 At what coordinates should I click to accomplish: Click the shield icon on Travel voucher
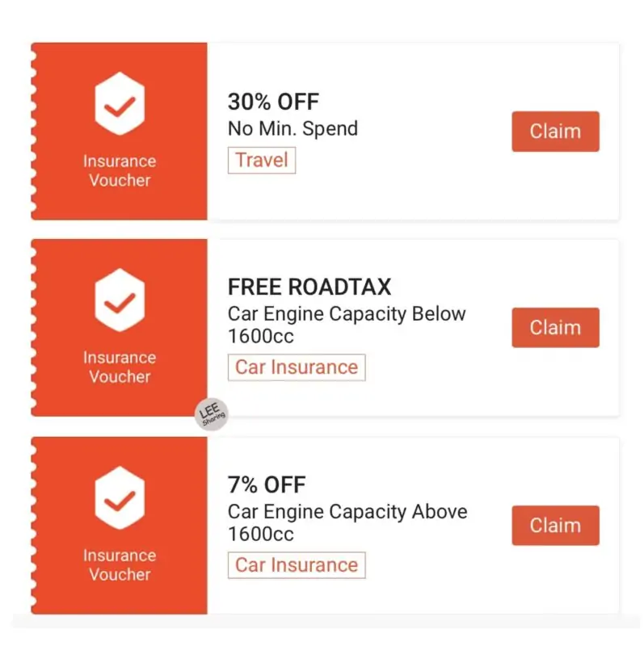pos(120,103)
